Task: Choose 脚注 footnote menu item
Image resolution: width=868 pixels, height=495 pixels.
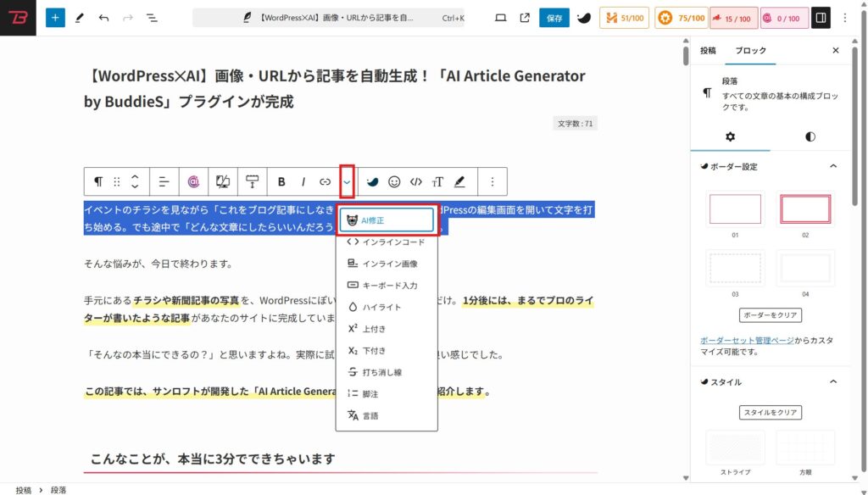Action: pos(387,393)
